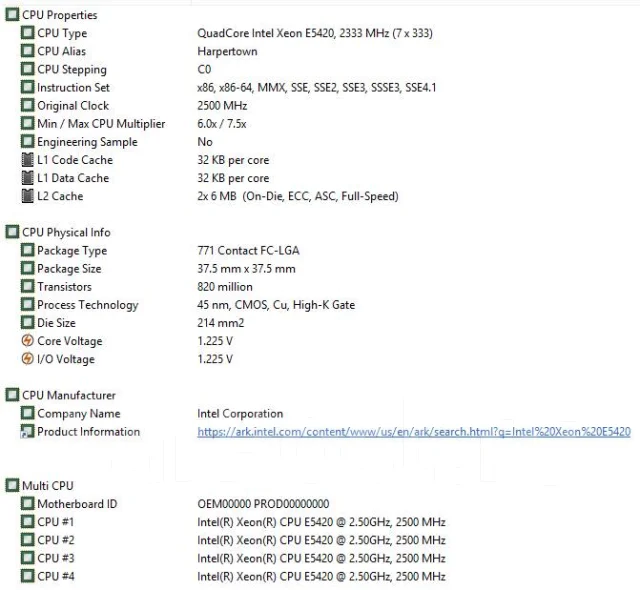Click the CPU Physical Info section icon
Image resolution: width=640 pixels, height=590 pixels.
tap(12, 232)
